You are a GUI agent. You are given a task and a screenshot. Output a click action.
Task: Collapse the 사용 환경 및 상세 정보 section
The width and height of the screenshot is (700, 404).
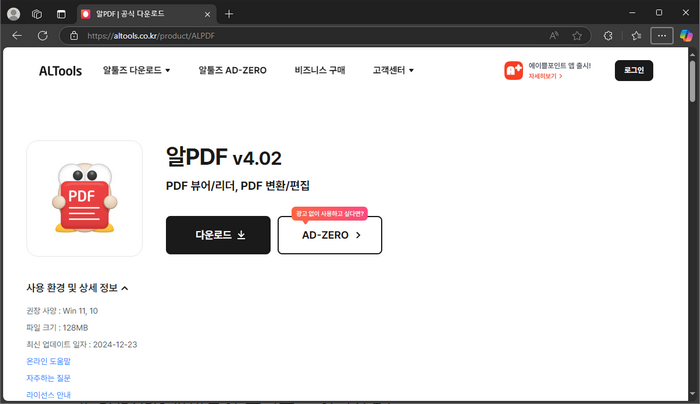point(77,288)
